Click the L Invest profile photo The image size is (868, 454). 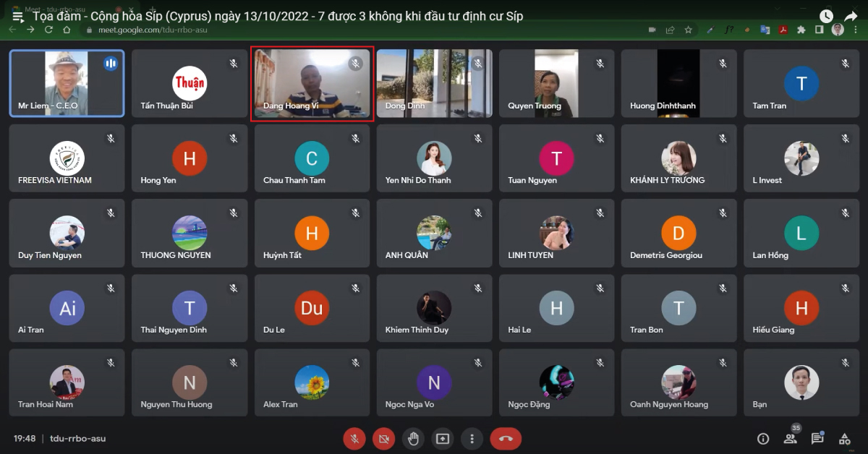coord(801,158)
